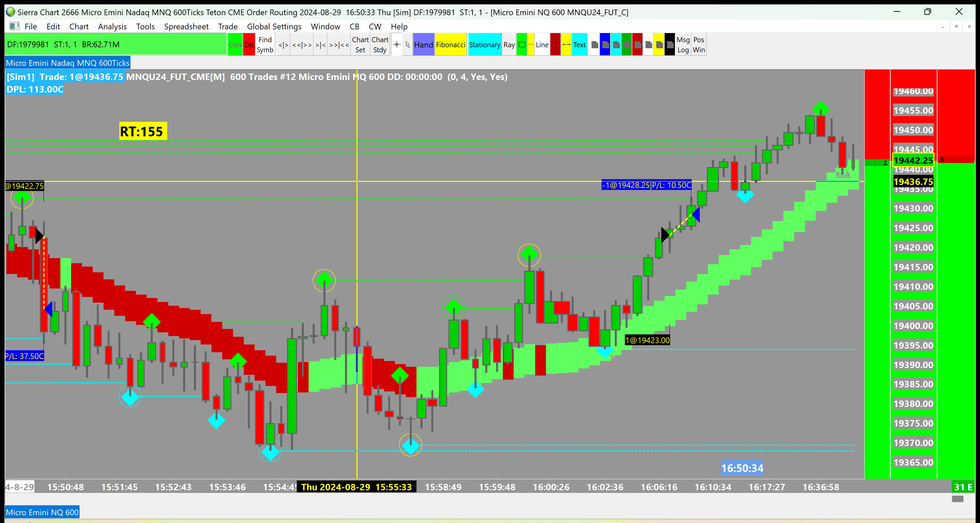980x523 pixels.
Task: Select the yellow Arrow drawing tool
Action: 531,45
